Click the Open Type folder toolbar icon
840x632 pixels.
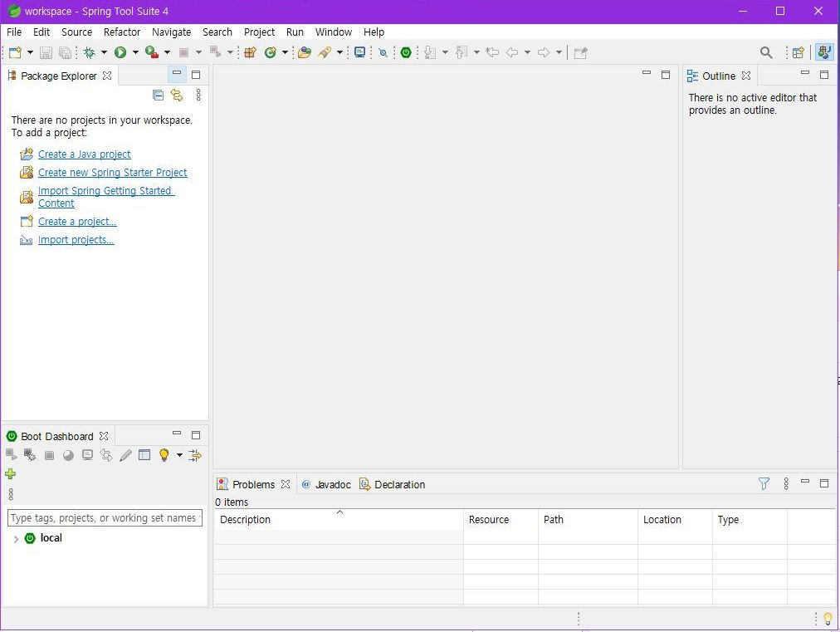point(305,52)
